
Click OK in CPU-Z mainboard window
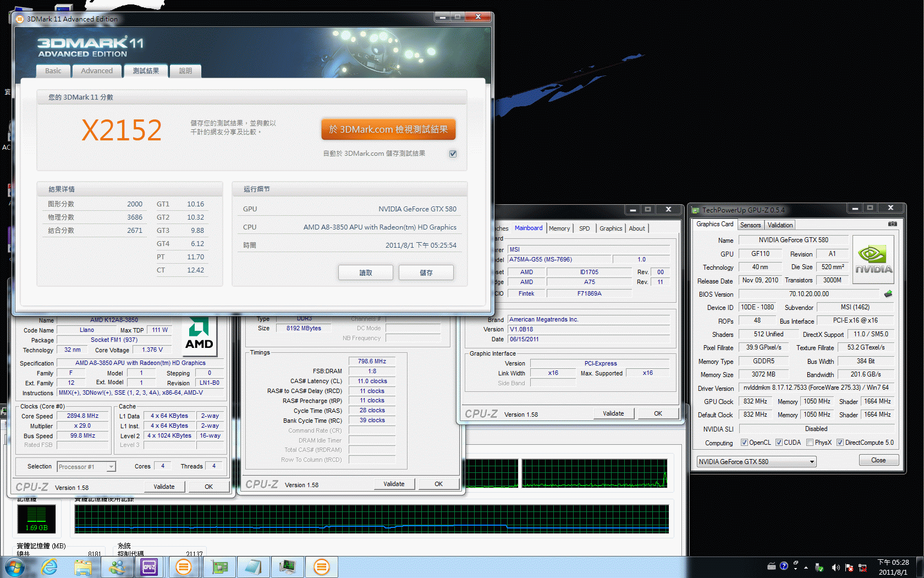coord(658,413)
